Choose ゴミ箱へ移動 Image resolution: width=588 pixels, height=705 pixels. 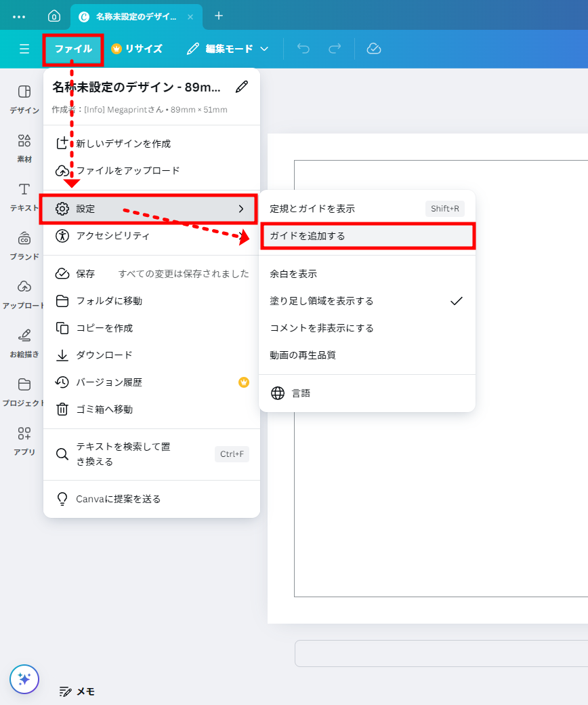[152, 409]
